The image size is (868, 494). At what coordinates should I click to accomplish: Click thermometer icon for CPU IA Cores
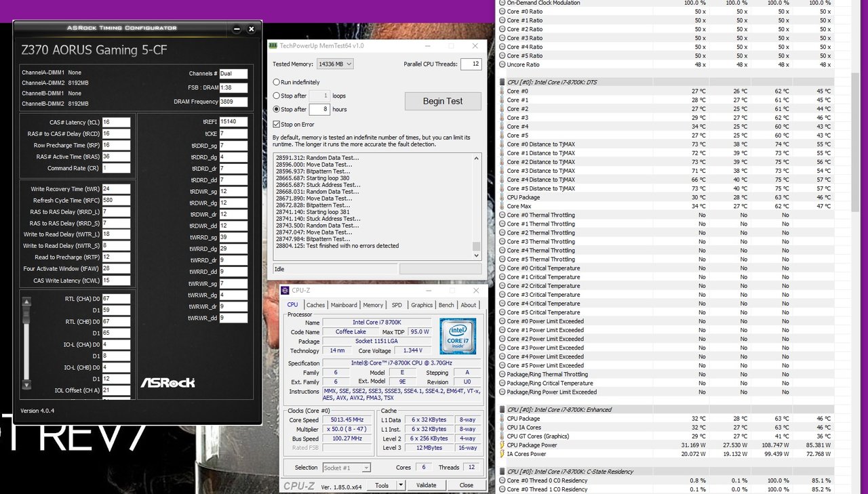tap(502, 428)
